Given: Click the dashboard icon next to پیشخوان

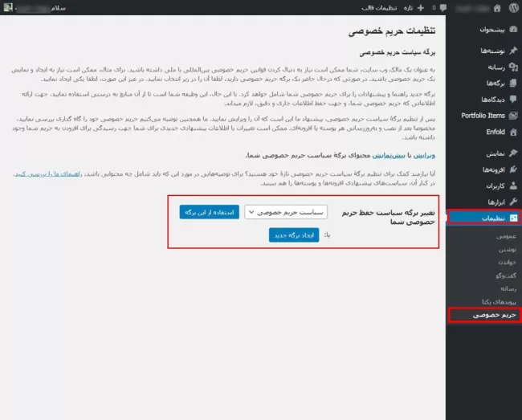Looking at the screenshot, I should [x=513, y=29].
